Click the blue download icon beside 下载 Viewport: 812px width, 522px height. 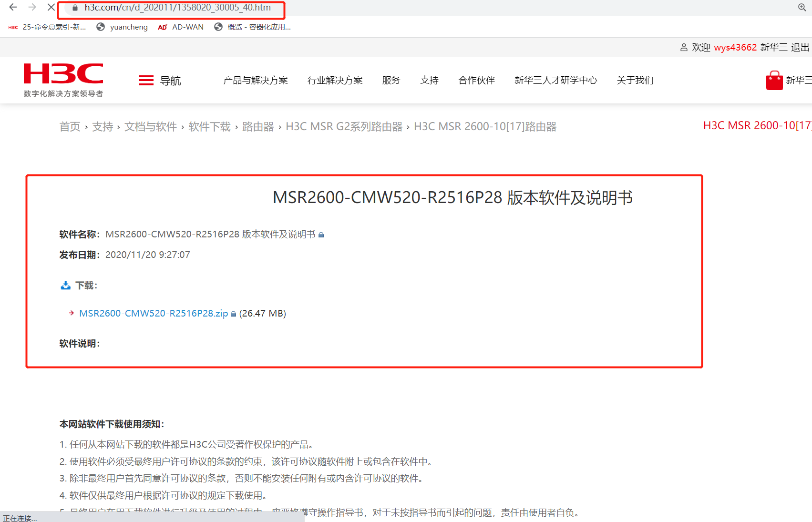[x=65, y=285]
